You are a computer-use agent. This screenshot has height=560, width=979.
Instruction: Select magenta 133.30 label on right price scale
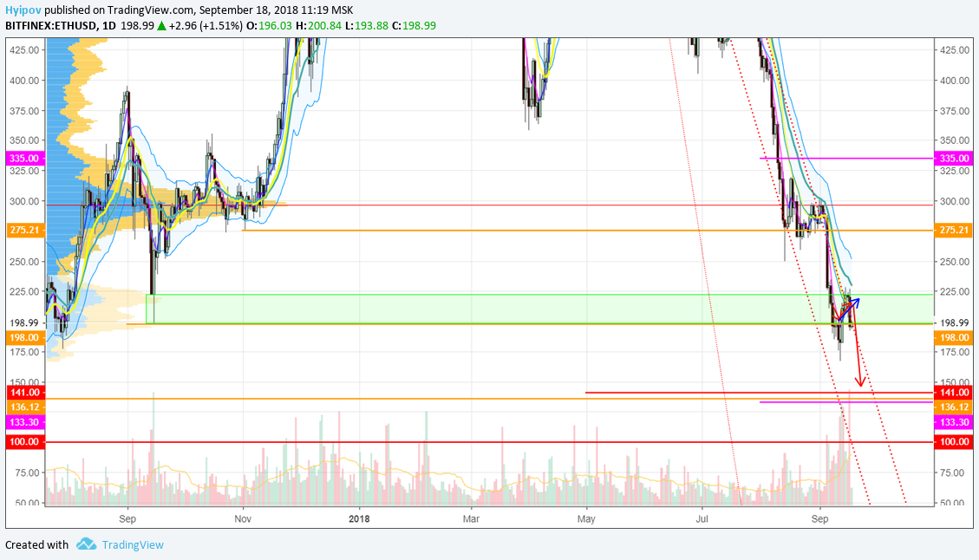(953, 423)
